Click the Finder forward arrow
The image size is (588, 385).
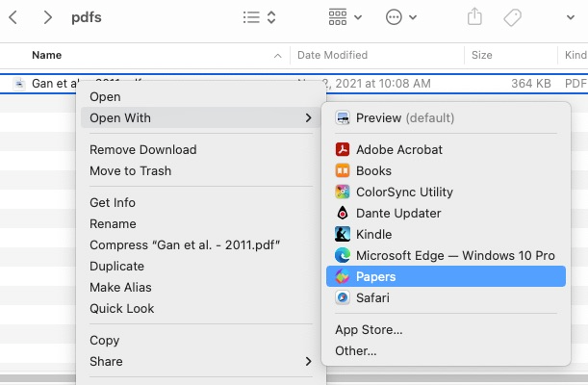coord(47,17)
